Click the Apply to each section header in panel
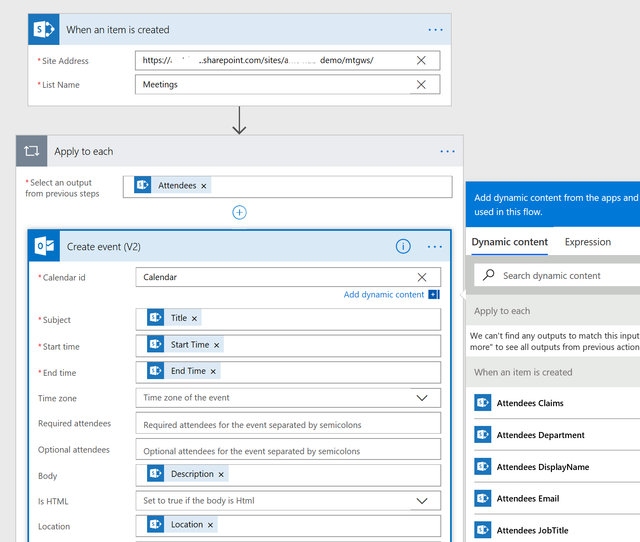 (553, 311)
